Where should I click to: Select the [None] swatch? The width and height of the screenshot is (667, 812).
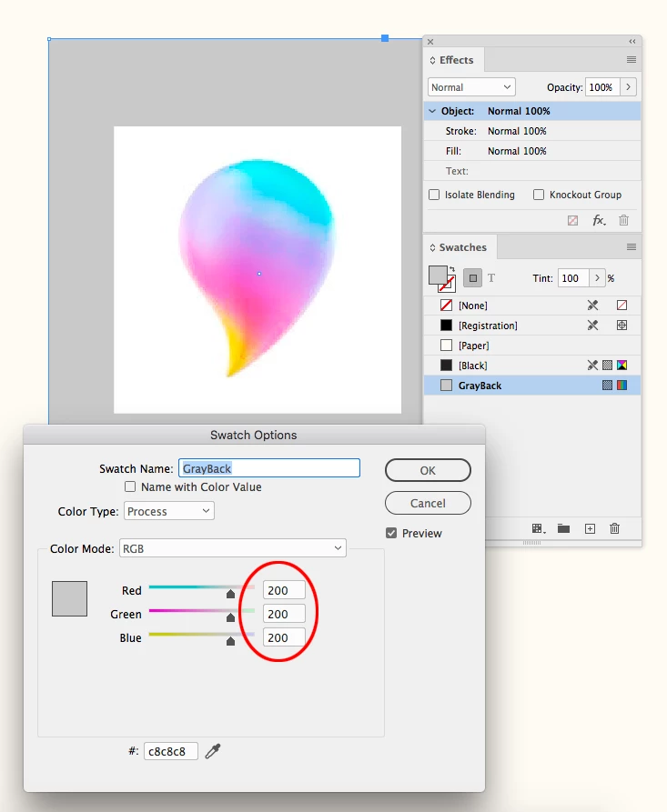coord(532,306)
